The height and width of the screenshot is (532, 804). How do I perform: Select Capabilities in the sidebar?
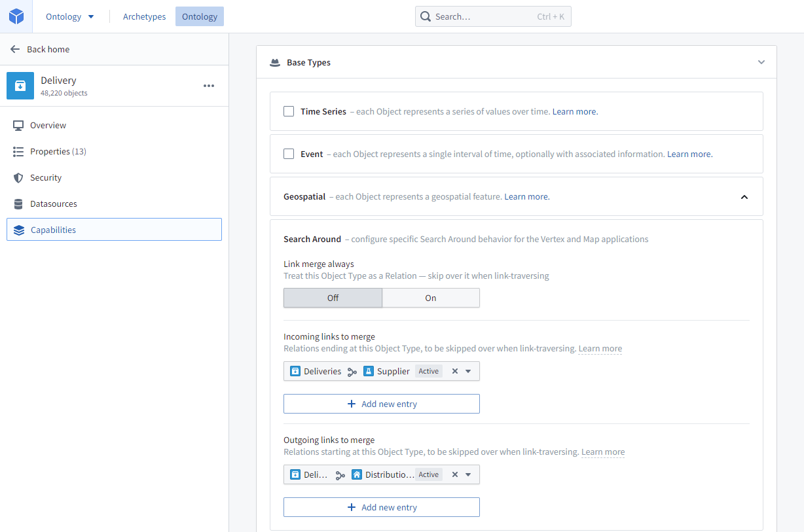(114, 230)
